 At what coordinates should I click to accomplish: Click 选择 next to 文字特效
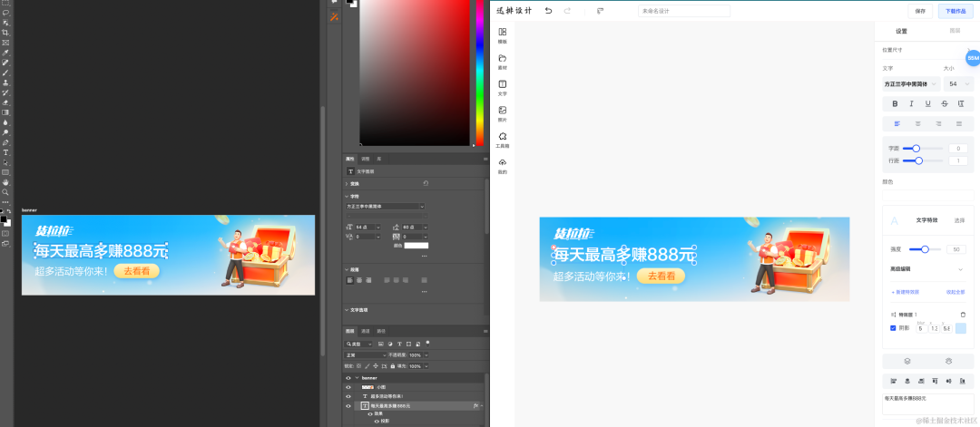[959, 220]
